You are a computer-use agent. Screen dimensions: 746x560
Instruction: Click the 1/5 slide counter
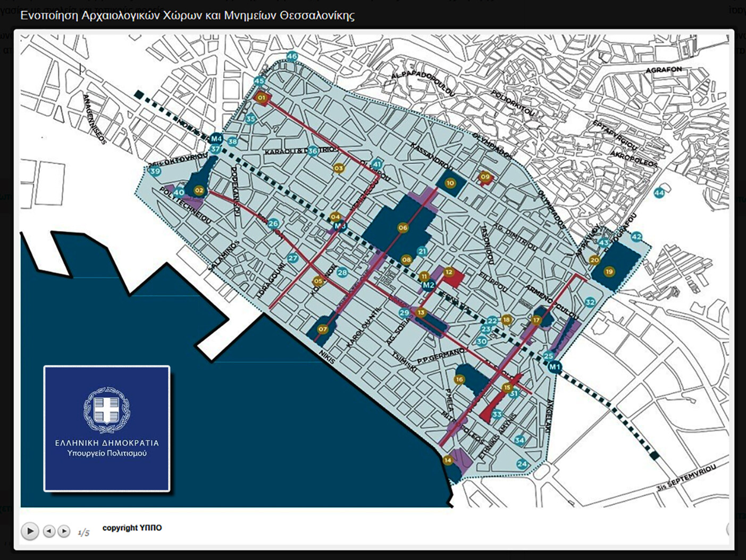click(x=83, y=532)
